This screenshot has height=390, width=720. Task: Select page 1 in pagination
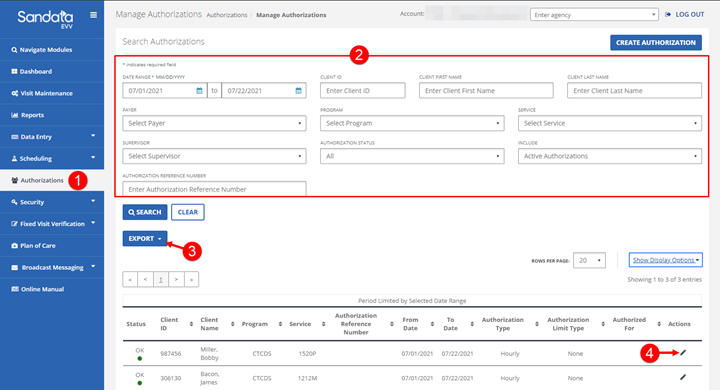pos(161,279)
